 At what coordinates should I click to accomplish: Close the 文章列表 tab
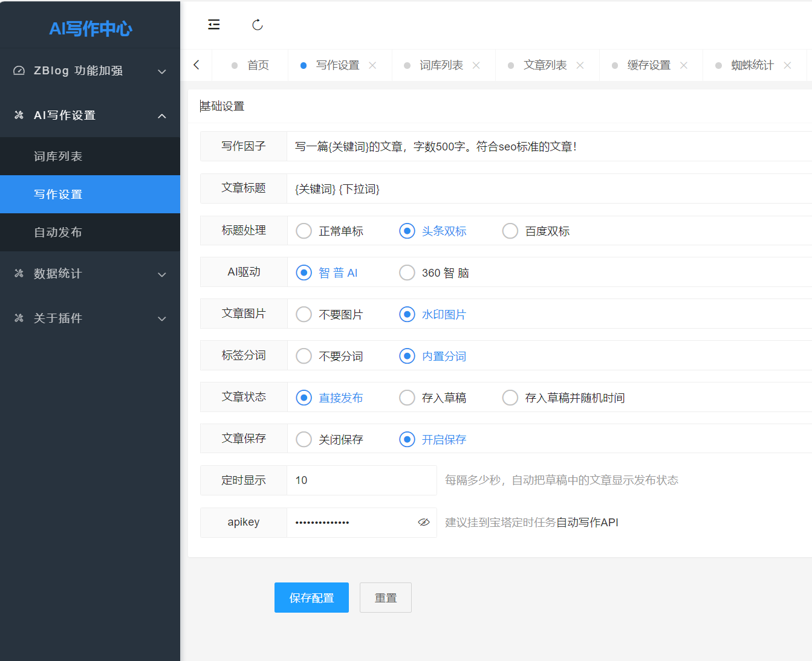[580, 65]
